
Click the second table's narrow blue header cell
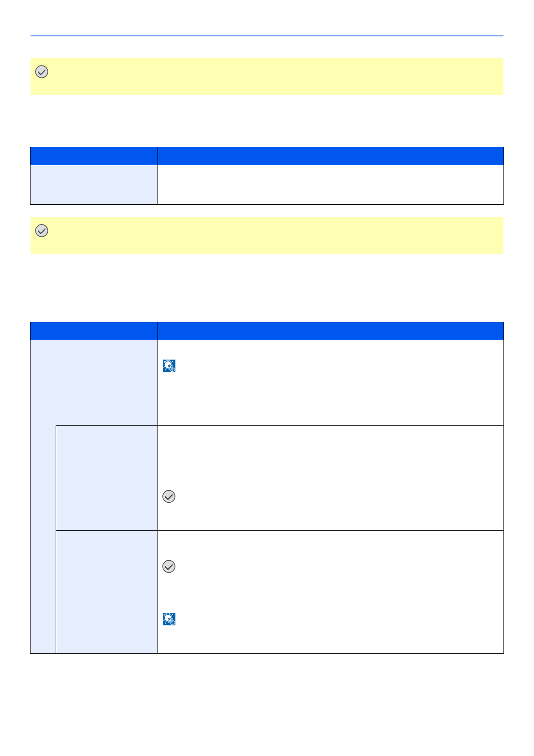coord(94,331)
